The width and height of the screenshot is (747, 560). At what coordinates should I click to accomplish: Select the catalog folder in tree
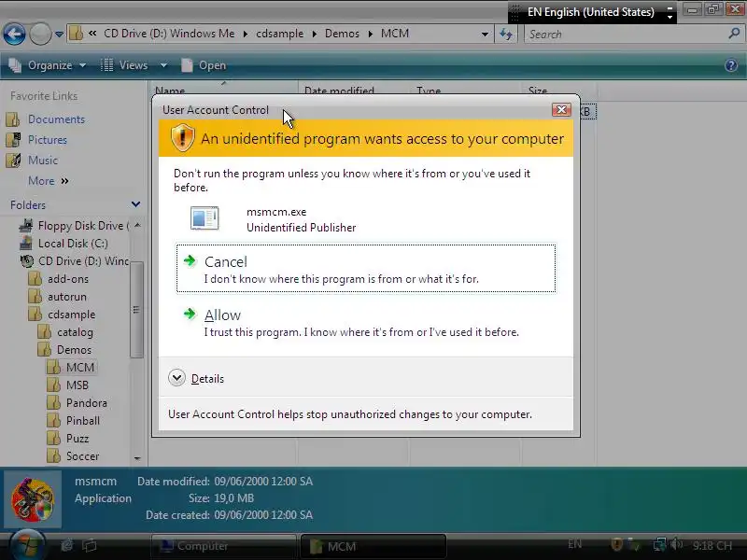tap(75, 332)
